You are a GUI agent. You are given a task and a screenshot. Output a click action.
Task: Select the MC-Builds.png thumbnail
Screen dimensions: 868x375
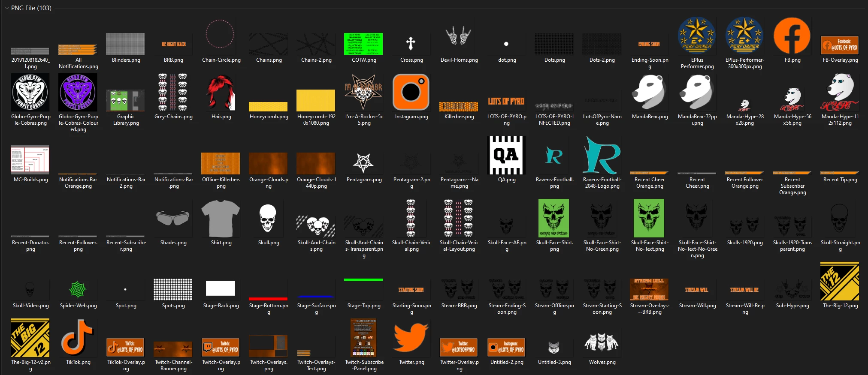(30, 159)
